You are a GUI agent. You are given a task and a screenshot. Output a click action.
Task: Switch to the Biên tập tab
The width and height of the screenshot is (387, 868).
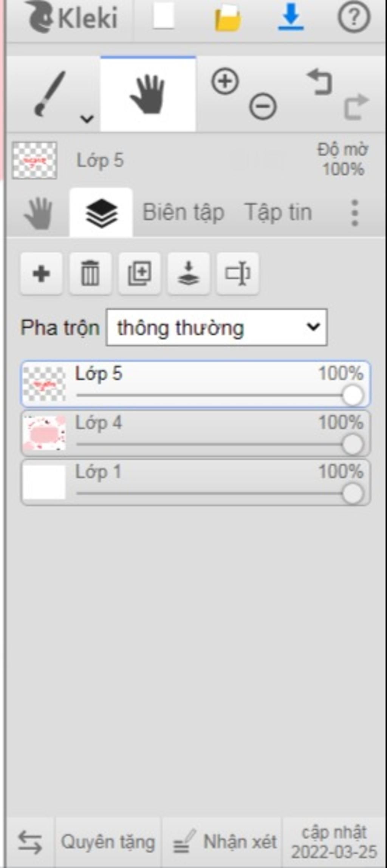[183, 212]
